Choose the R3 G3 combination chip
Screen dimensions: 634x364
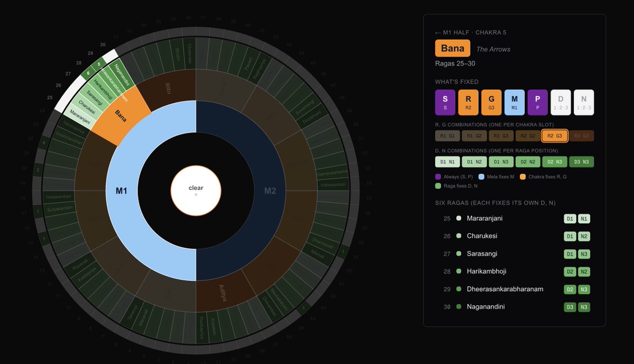pyautogui.click(x=581, y=136)
